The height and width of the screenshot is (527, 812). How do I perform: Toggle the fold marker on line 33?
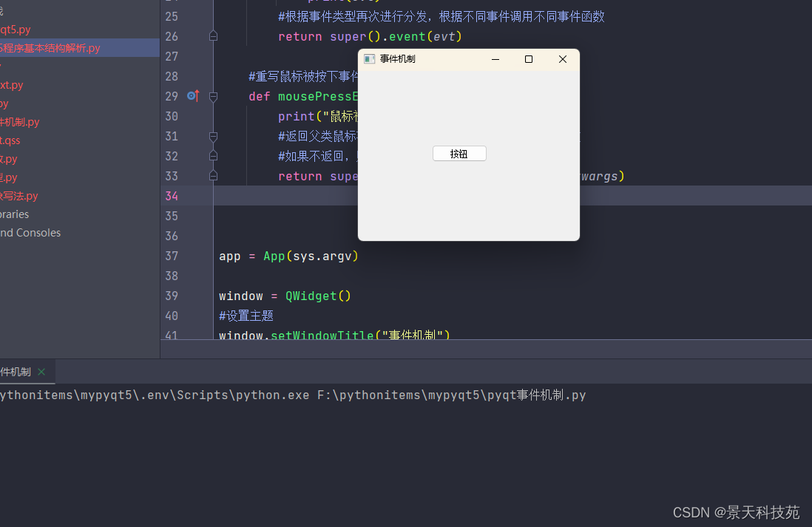coord(213,176)
